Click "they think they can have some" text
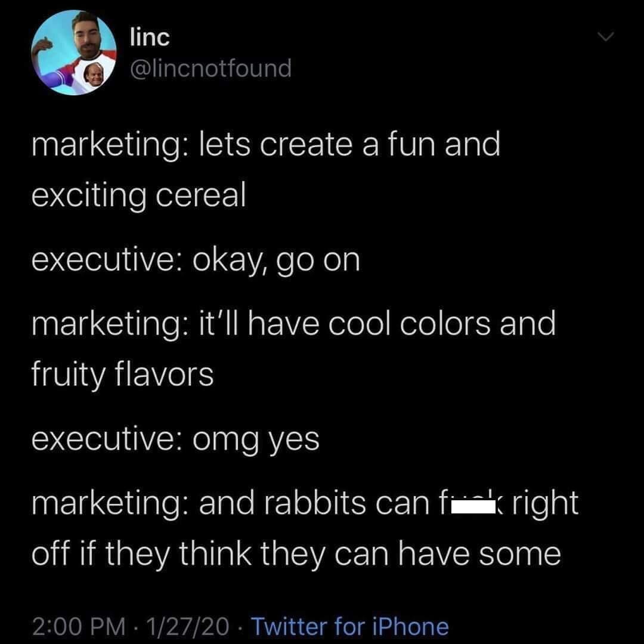Viewport: 644px width, 644px height. click(360, 554)
